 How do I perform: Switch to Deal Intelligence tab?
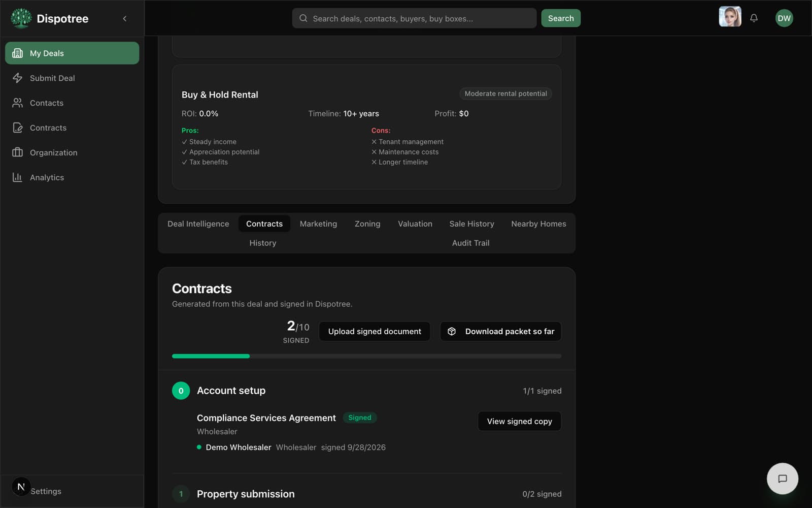[x=198, y=224]
